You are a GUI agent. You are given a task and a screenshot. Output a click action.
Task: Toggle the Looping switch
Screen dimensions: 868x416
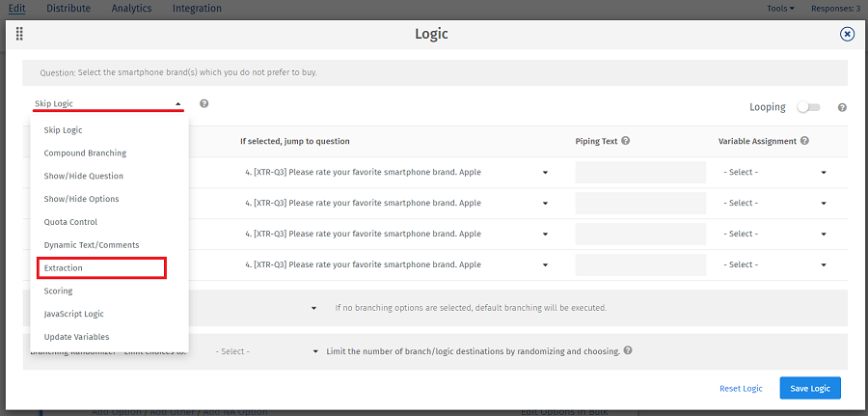pyautogui.click(x=807, y=107)
